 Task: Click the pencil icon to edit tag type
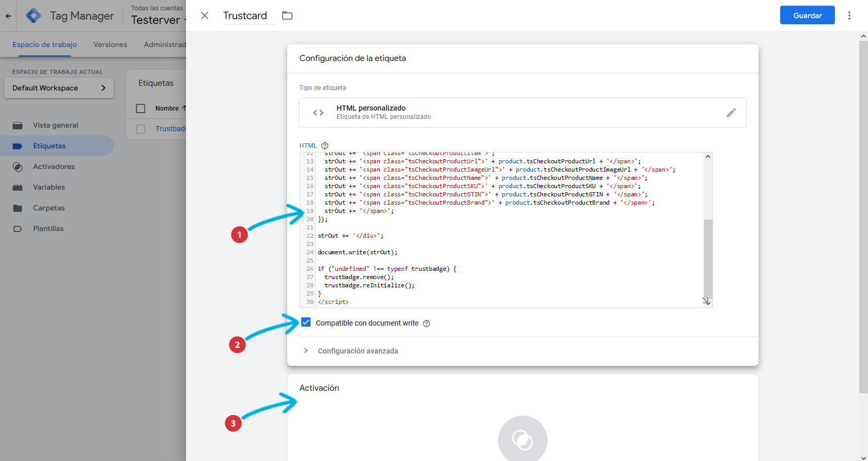[731, 113]
